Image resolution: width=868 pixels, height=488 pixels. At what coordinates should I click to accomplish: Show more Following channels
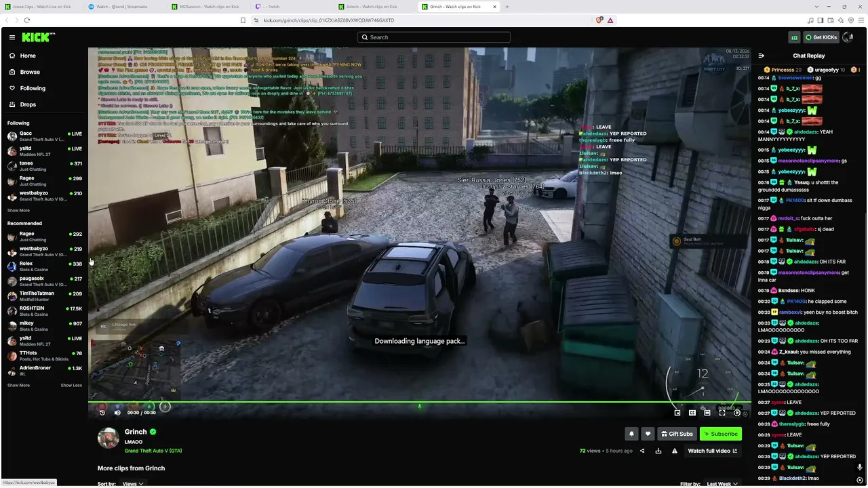point(18,211)
